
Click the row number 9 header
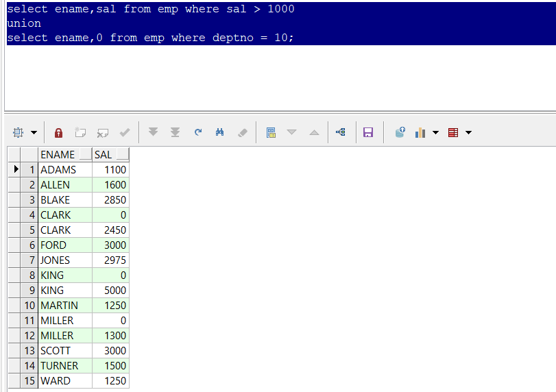(29, 291)
